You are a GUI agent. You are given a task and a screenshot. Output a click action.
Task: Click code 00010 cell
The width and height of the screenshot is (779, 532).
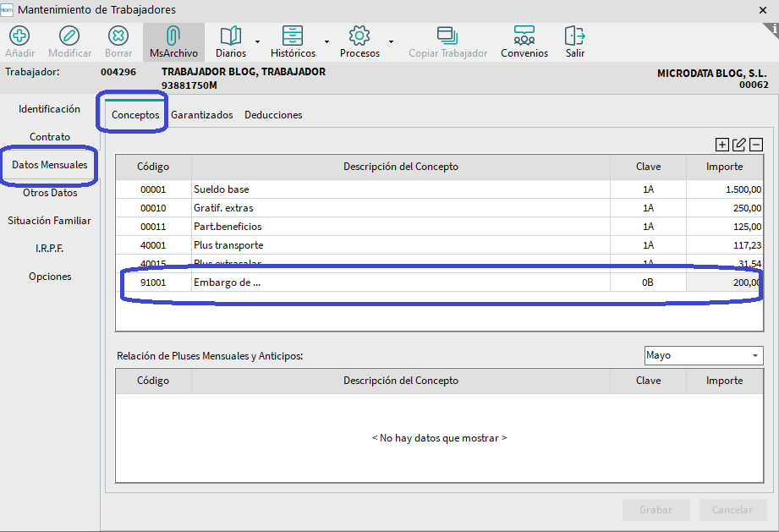(x=153, y=207)
